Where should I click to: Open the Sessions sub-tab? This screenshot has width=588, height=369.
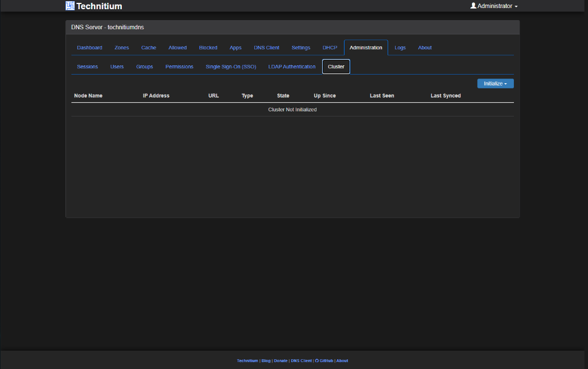click(87, 67)
